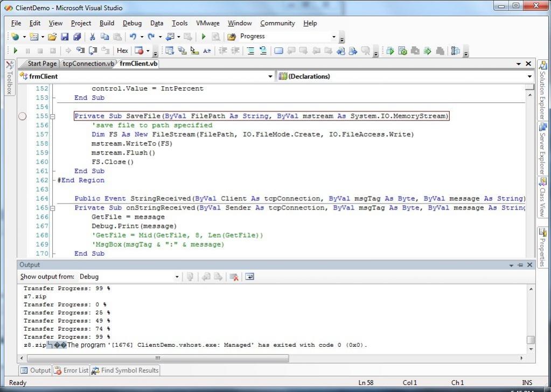Click the Find in Files icon
The height and width of the screenshot is (392, 551).
(232, 37)
